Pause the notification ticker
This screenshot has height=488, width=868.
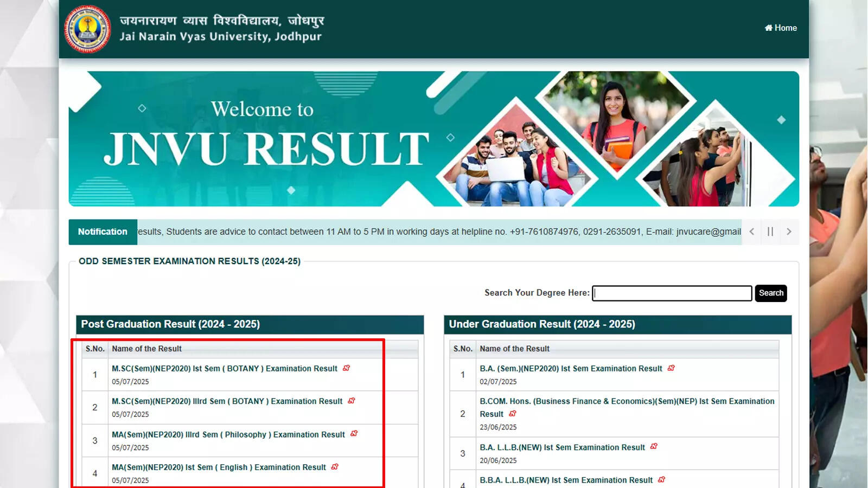[770, 232]
